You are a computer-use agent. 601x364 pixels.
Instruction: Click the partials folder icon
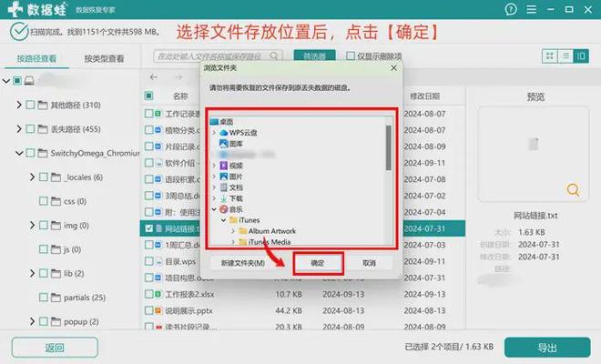(56, 298)
